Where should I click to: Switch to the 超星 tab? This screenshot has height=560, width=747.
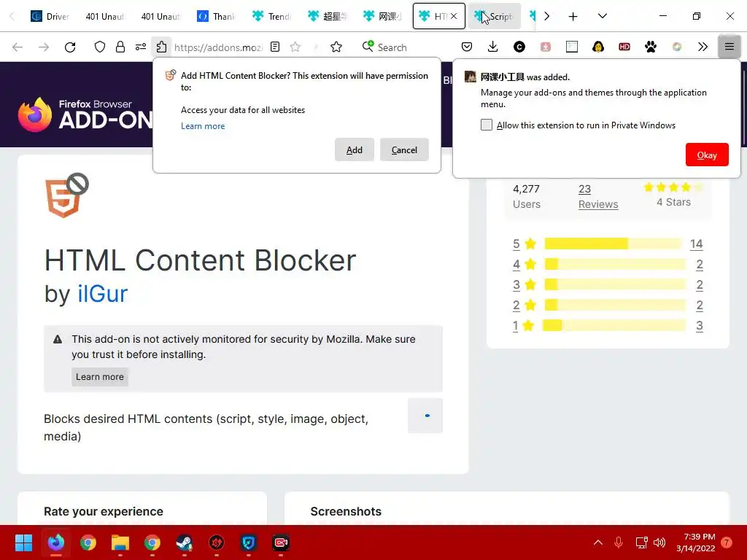click(328, 16)
